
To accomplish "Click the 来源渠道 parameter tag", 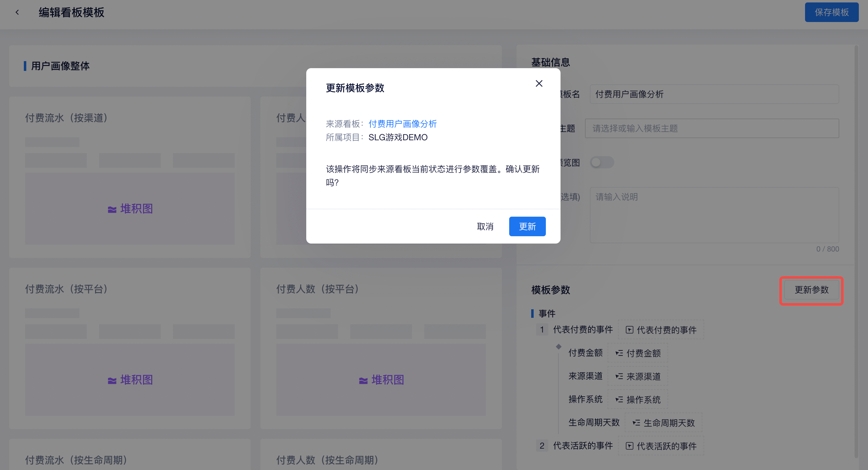I will coord(638,376).
